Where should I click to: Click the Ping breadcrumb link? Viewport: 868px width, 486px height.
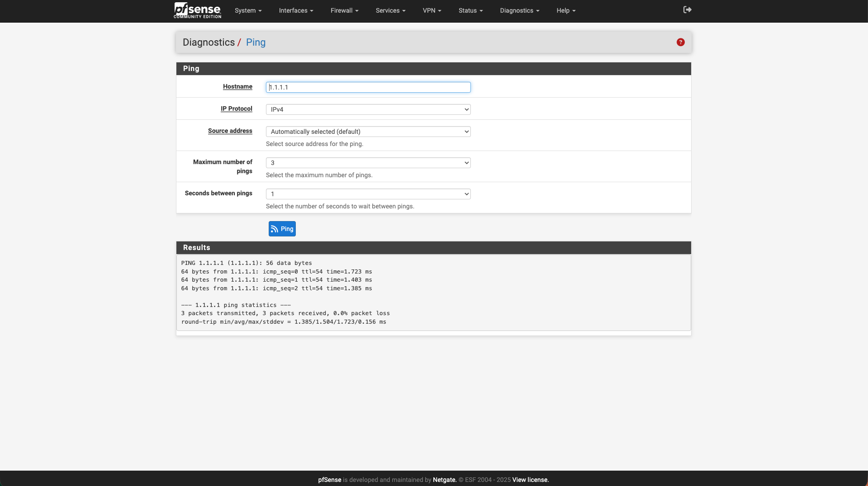256,42
